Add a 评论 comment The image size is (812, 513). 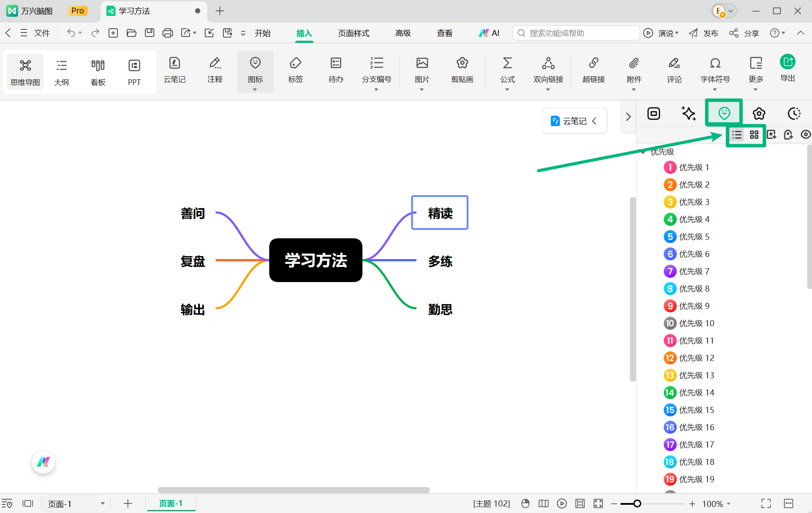point(674,71)
